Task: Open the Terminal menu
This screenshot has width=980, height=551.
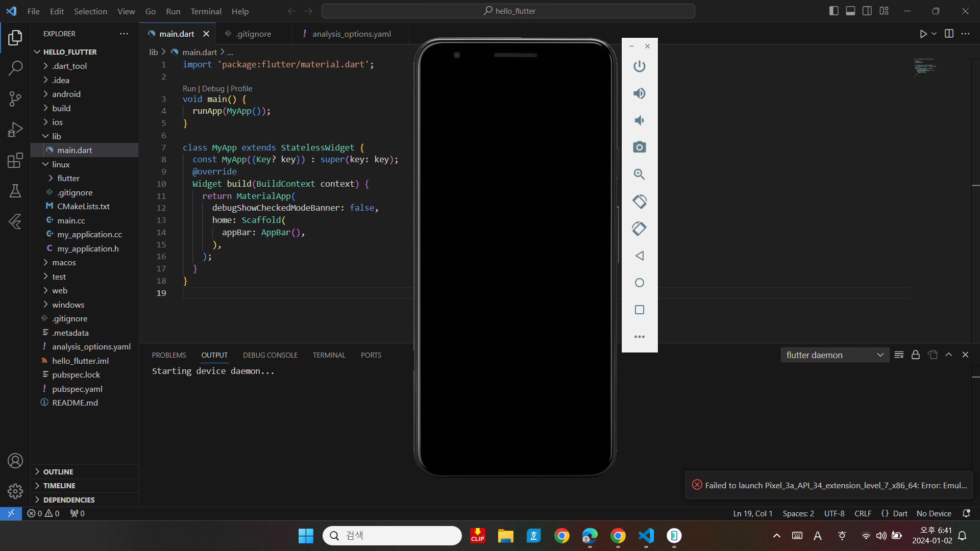Action: tap(206, 11)
